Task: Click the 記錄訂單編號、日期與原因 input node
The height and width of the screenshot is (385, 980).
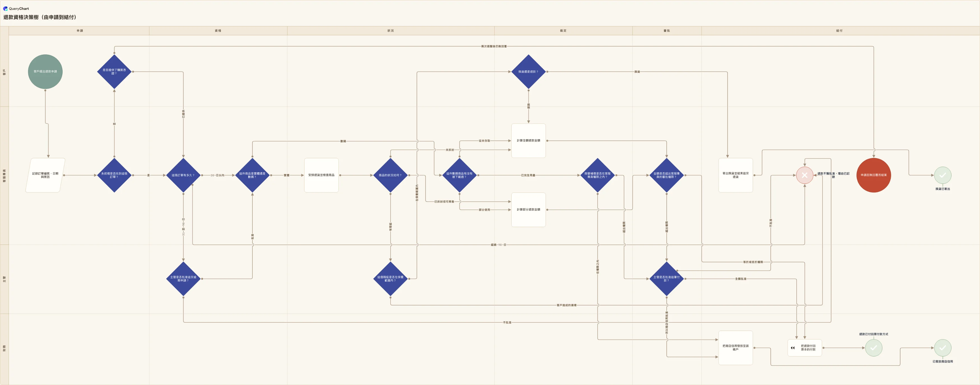Action: pos(45,175)
